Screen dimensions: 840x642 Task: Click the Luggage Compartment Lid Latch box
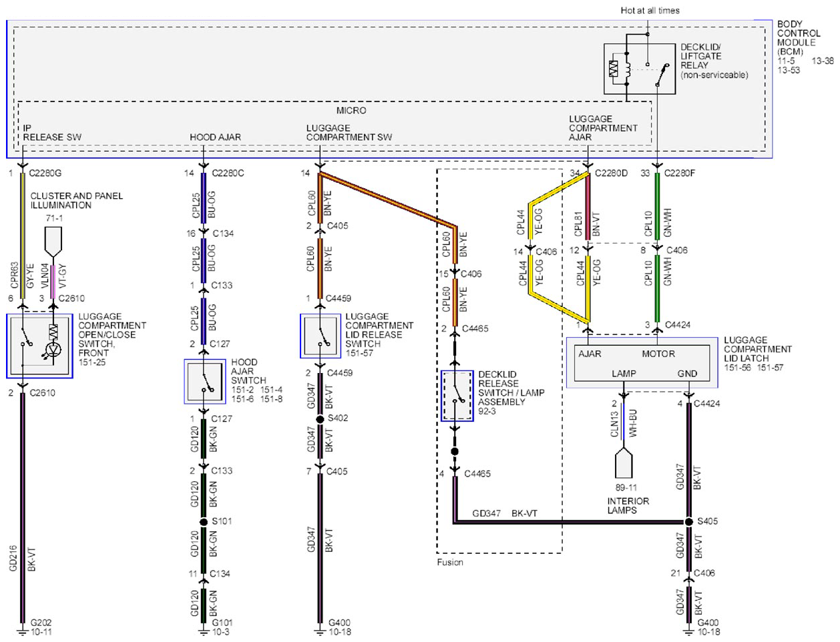642,362
